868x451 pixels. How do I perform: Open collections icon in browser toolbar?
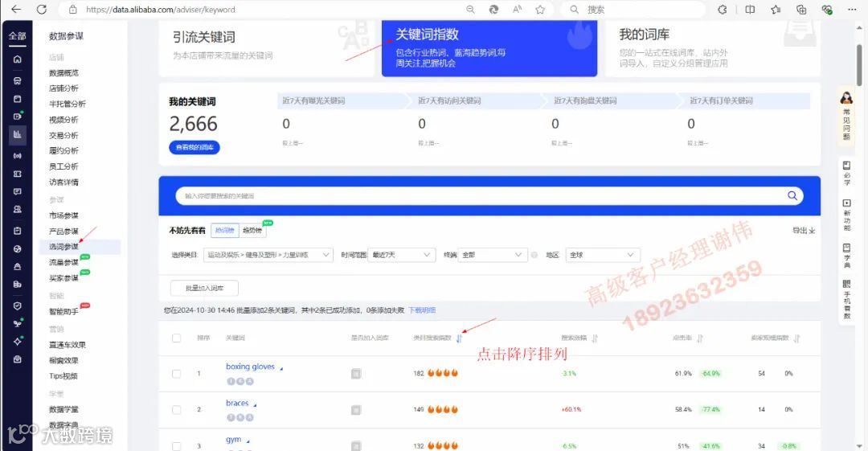pos(801,10)
